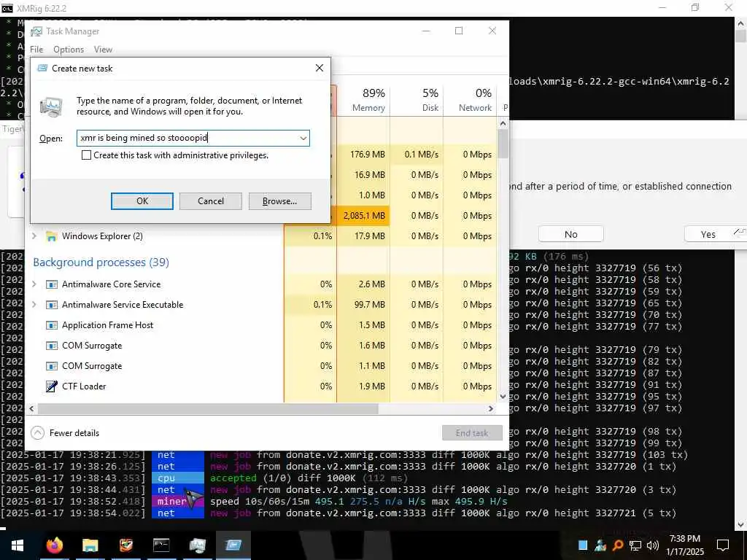Open the network status tray icon

(x=635, y=545)
